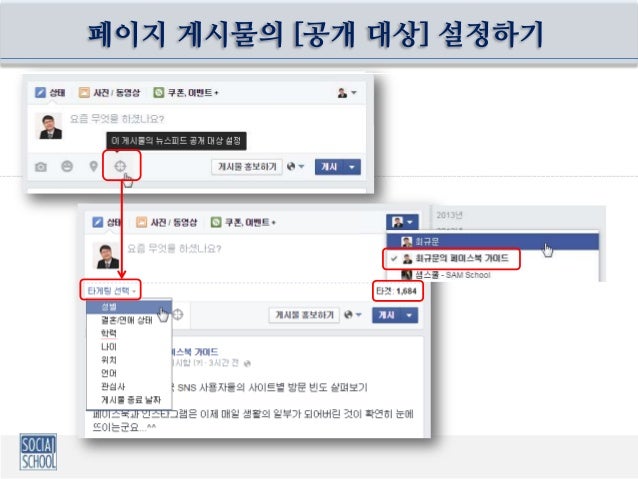Screen dimensions: 638x479
Task: Click the upper 게시 post button
Action: coord(330,167)
